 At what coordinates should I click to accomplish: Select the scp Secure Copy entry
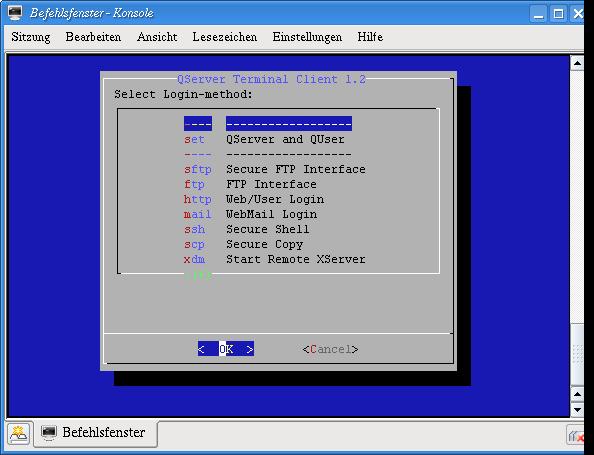pyautogui.click(x=243, y=244)
